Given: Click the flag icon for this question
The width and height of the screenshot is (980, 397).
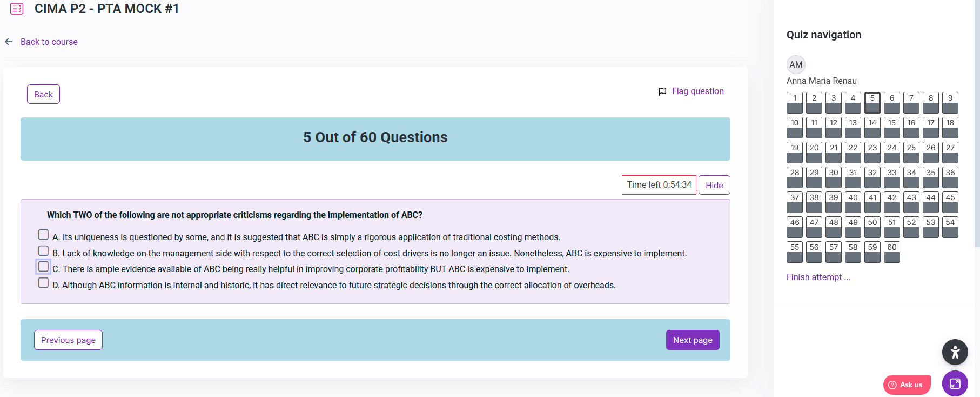Looking at the screenshot, I should pyautogui.click(x=662, y=91).
